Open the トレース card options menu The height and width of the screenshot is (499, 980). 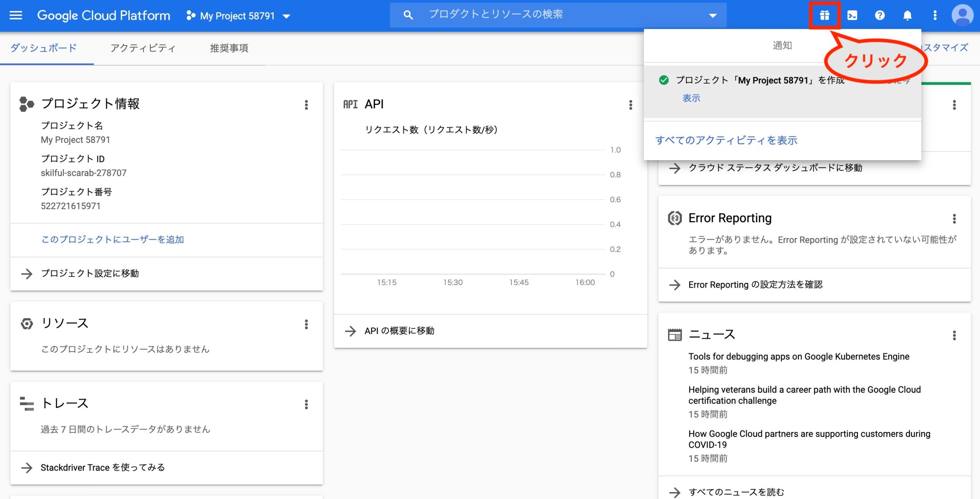306,404
